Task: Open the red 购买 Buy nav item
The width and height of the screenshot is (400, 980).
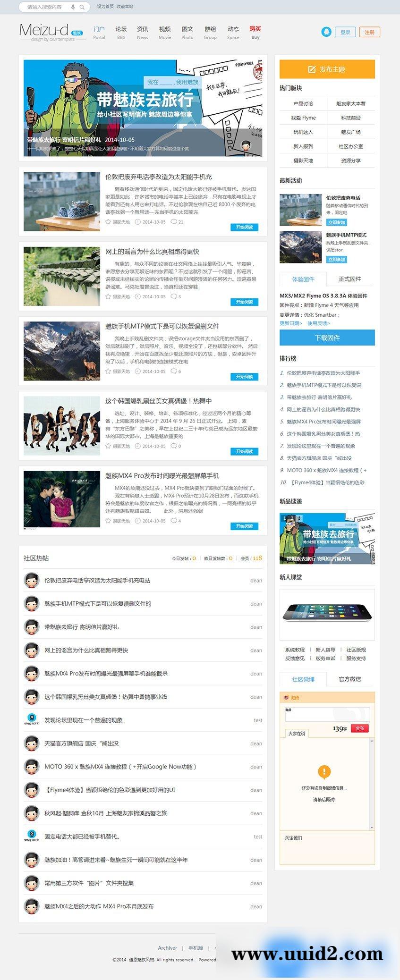Action: tap(255, 33)
